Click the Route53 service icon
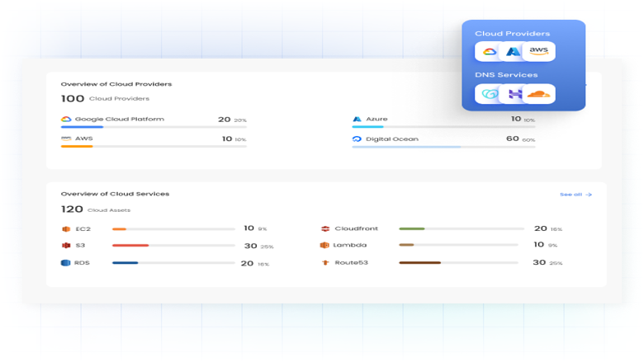This screenshot has height=362, width=644. point(325,262)
